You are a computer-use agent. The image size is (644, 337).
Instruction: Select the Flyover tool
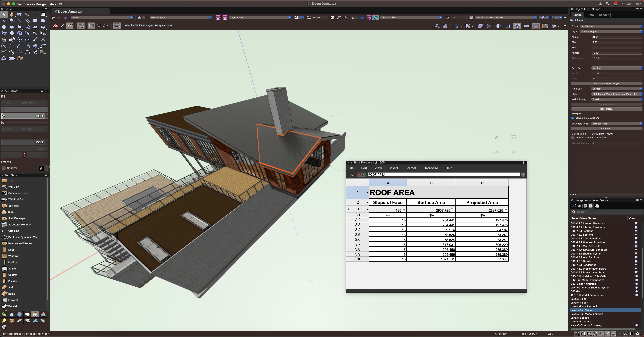coord(19,14)
